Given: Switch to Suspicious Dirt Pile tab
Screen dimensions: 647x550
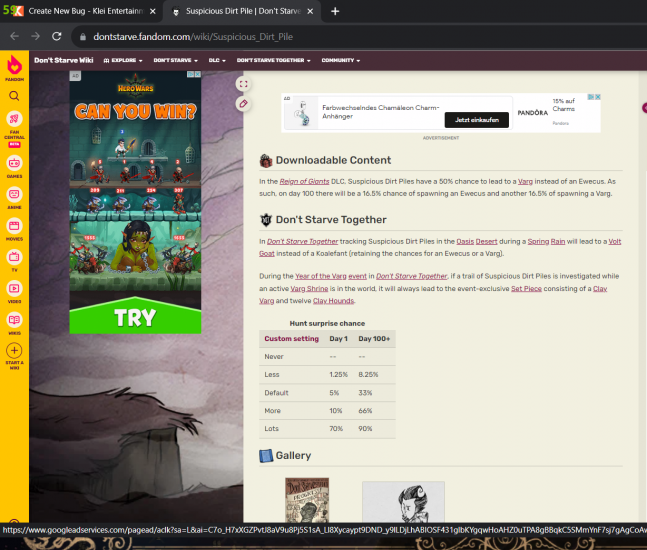Looking at the screenshot, I should [242, 11].
